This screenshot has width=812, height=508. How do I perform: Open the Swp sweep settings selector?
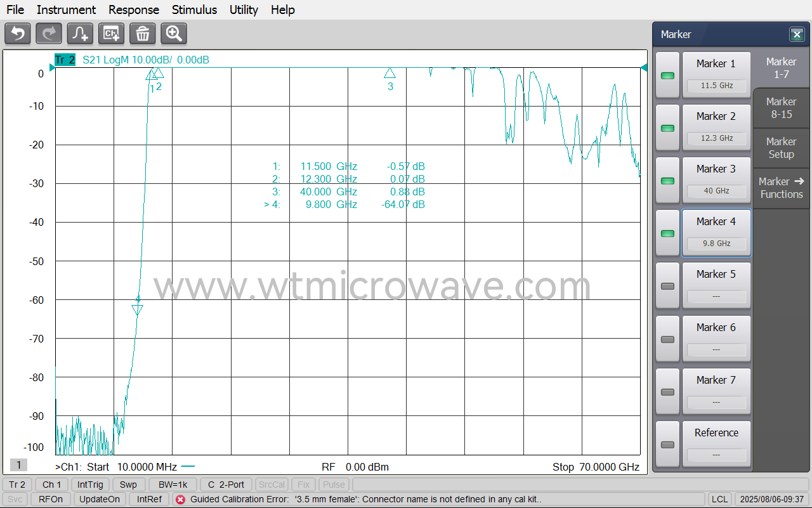pyautogui.click(x=129, y=484)
